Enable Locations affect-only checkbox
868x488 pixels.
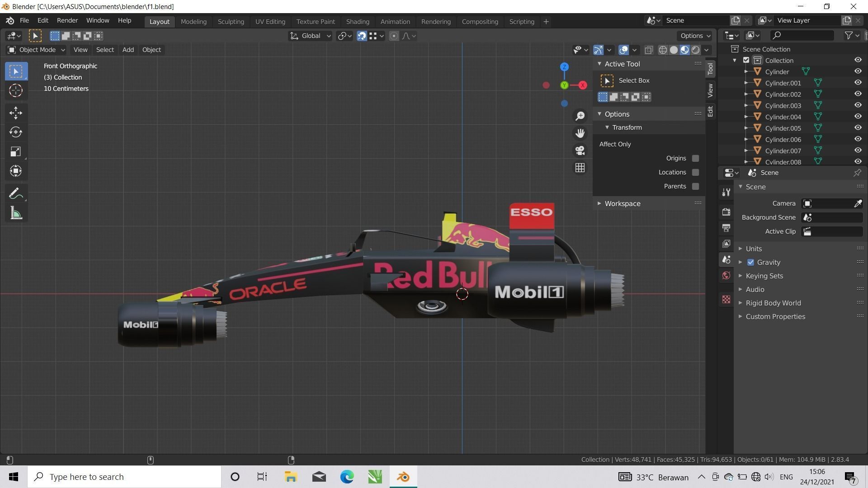coord(695,172)
